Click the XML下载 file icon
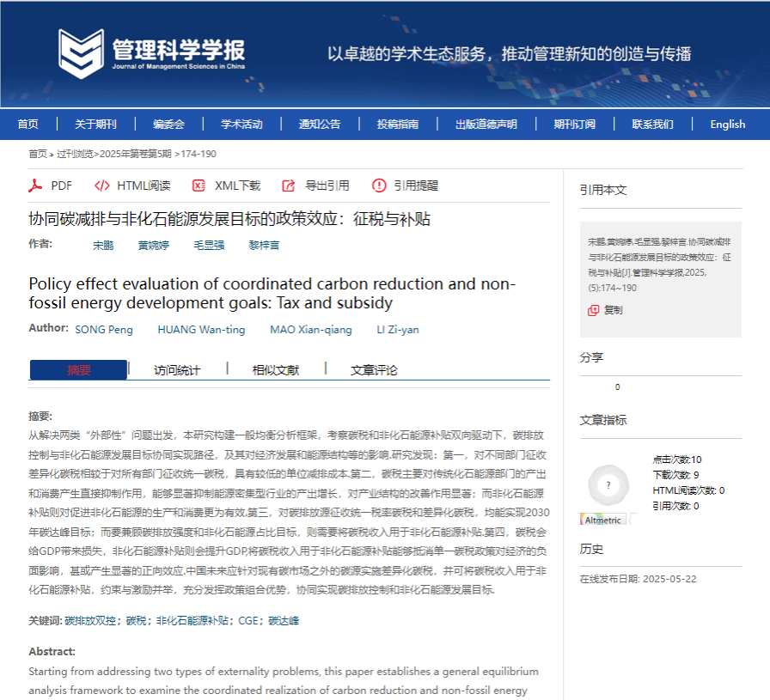 [x=199, y=186]
